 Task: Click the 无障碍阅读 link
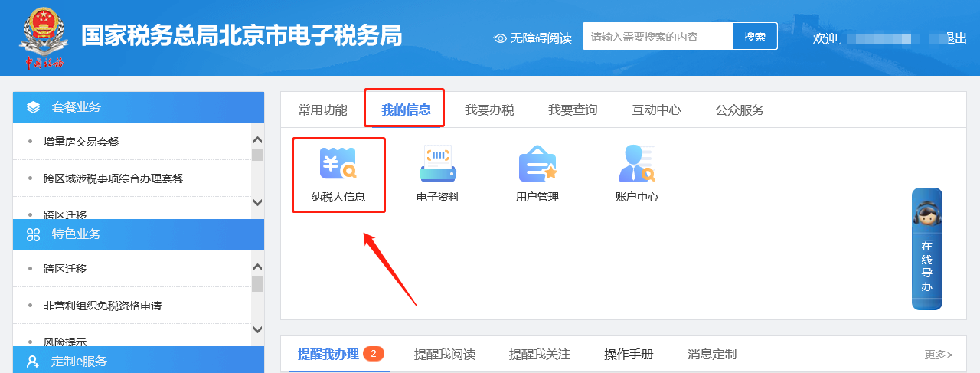(541, 38)
